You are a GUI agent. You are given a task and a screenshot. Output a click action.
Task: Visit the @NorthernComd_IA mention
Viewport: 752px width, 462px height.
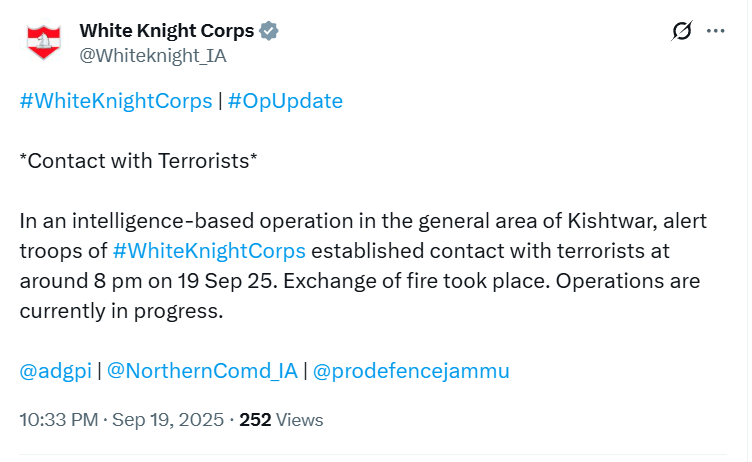coord(202,371)
